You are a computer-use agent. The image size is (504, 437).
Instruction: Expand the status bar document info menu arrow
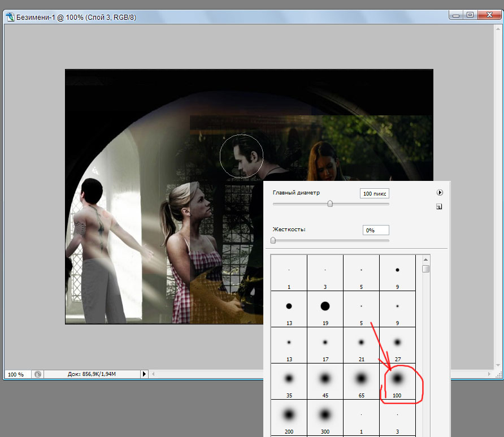coord(144,374)
